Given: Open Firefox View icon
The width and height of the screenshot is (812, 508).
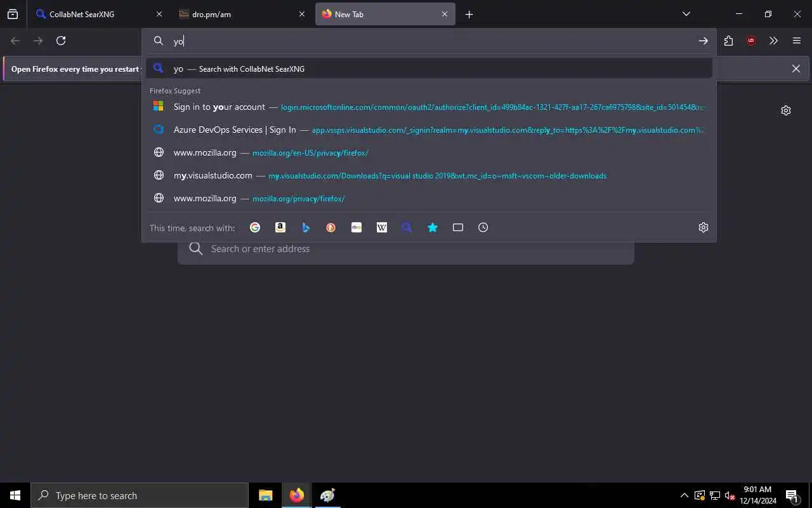Looking at the screenshot, I should tap(13, 14).
